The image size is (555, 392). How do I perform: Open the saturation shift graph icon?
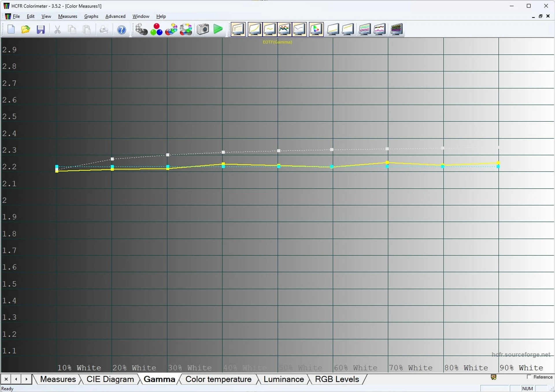379,29
